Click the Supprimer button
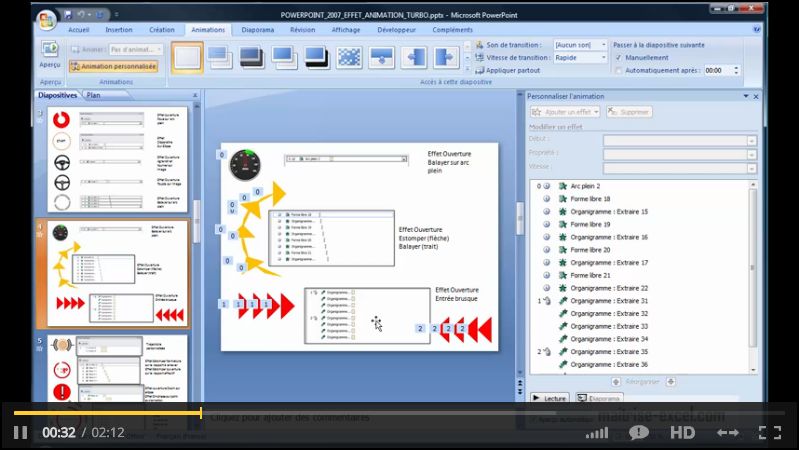 coord(629,112)
